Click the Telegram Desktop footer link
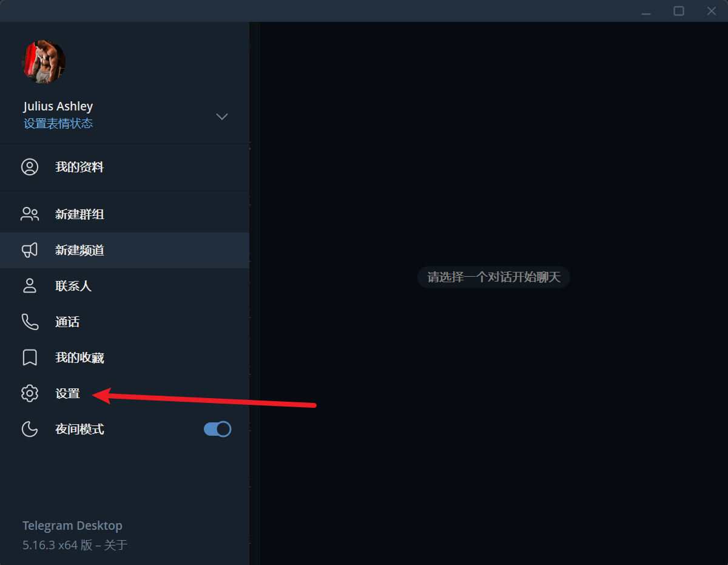Viewport: 728px width, 565px height. tap(72, 526)
